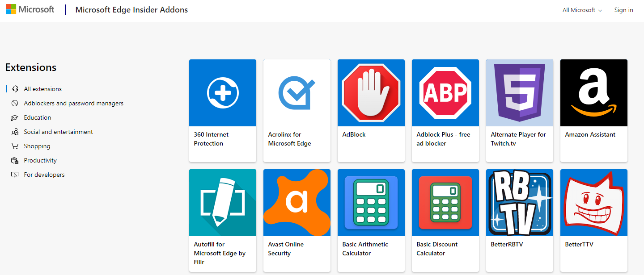The image size is (644, 275).
Task: Open the BetterTTV grinning face icon
Action: pos(594,203)
